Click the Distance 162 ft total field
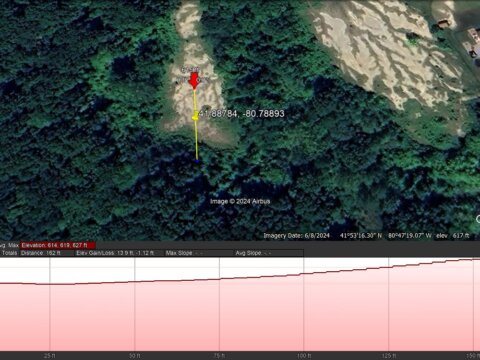The image size is (480, 360). [41, 253]
